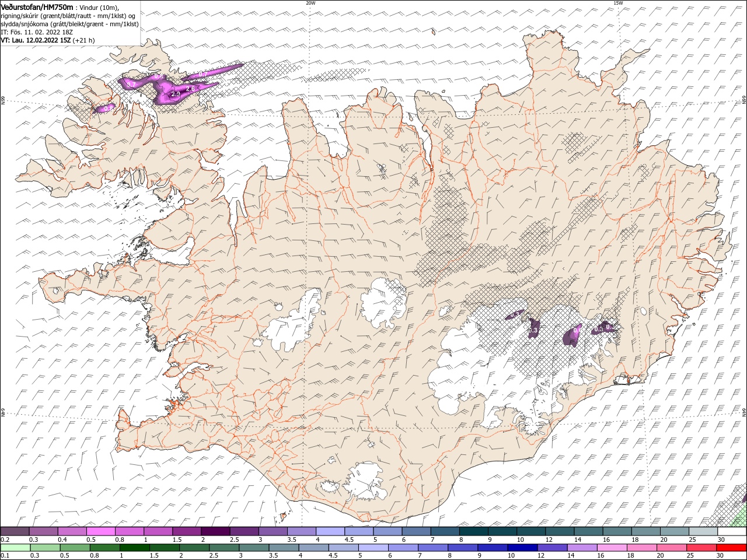Image resolution: width=747 pixels, height=560 pixels.
Task: Select the darkest purple 2 swatch, upper scale
Action: tap(215, 531)
